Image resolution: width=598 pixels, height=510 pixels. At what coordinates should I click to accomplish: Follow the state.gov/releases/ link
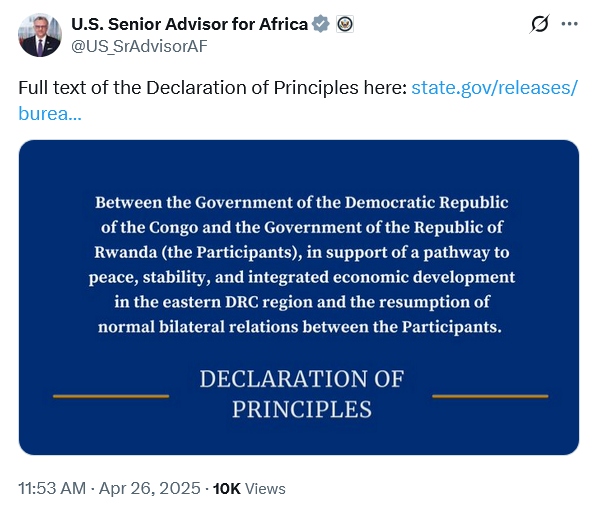tap(495, 88)
